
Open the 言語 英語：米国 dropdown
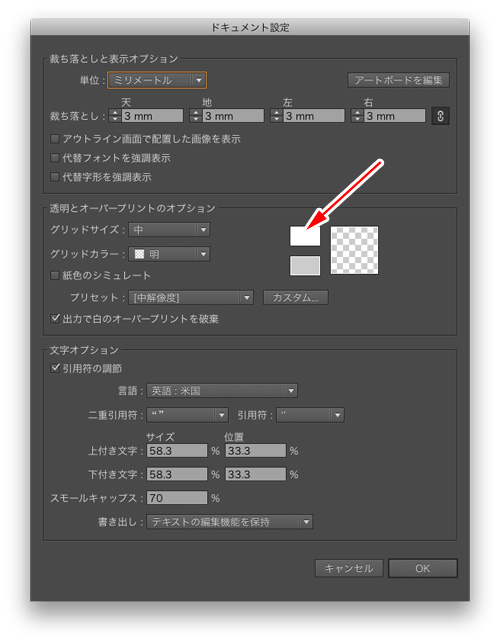[x=222, y=390]
